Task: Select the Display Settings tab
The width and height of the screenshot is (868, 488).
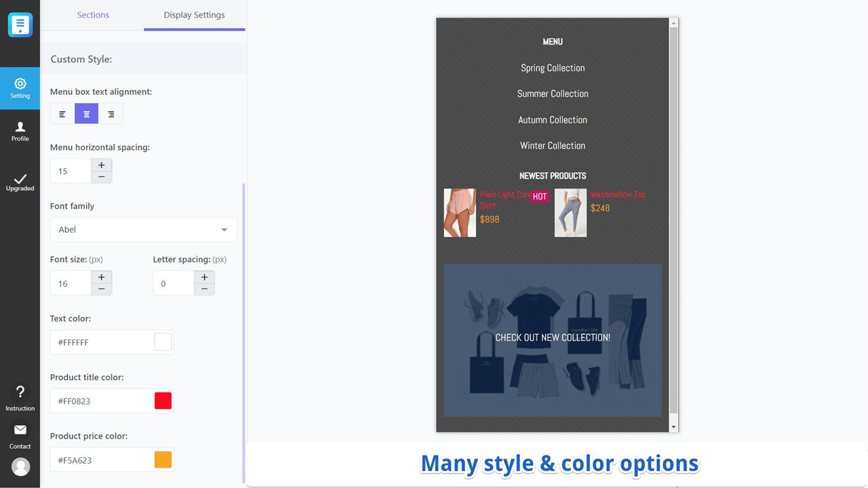Action: tap(194, 14)
